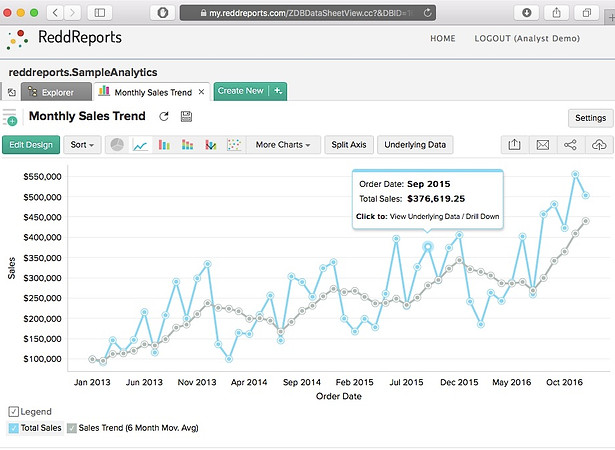Select the pie chart type icon
The width and height of the screenshot is (615, 450).
coord(117,145)
